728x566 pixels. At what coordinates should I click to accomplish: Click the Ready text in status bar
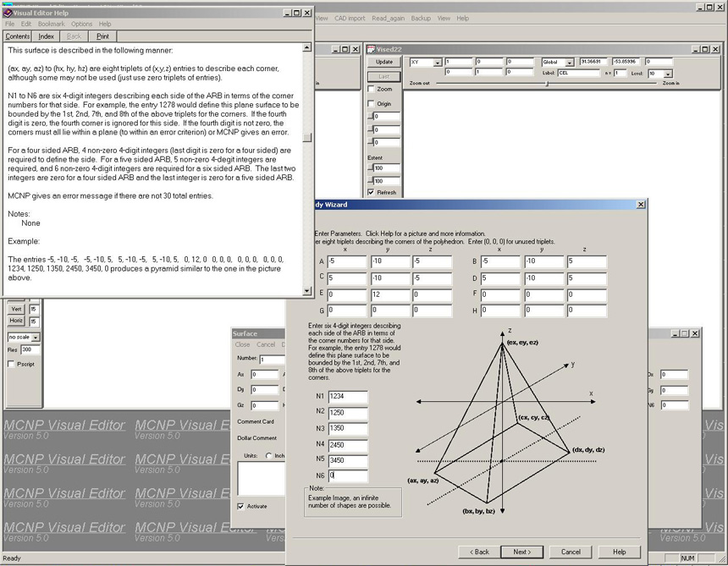[12, 558]
